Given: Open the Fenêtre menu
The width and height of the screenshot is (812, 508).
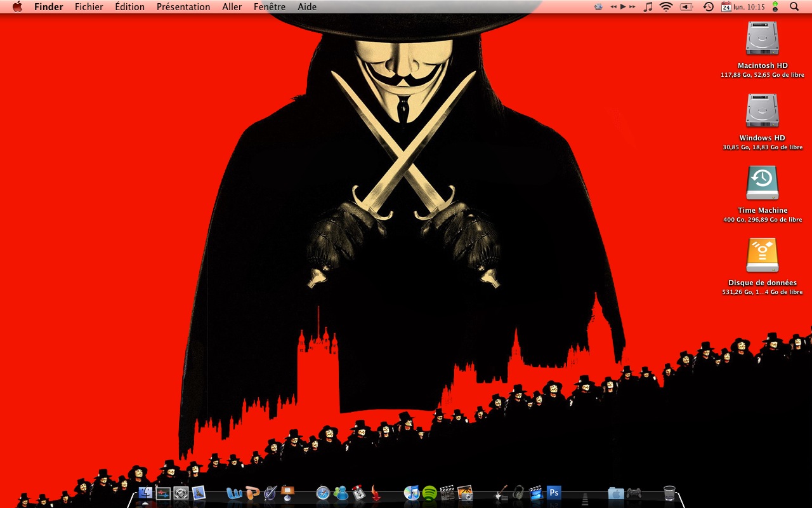Looking at the screenshot, I should click(270, 7).
